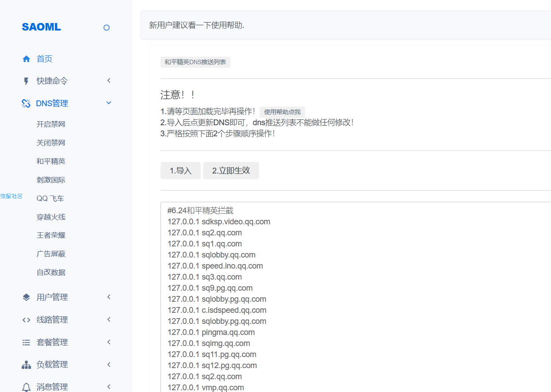Open 王者荣耀 submenu item
551x392 pixels.
(x=51, y=235)
